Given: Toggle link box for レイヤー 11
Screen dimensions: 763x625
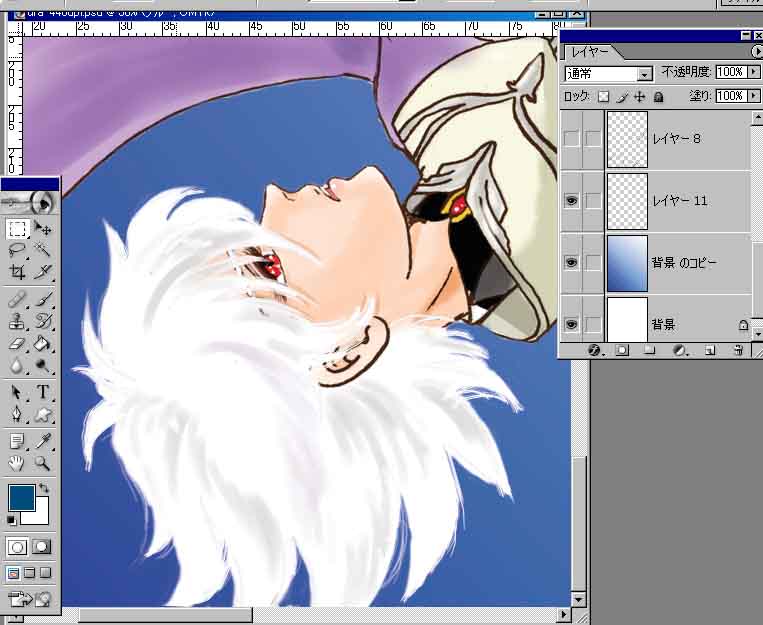Looking at the screenshot, I should click(x=593, y=201).
